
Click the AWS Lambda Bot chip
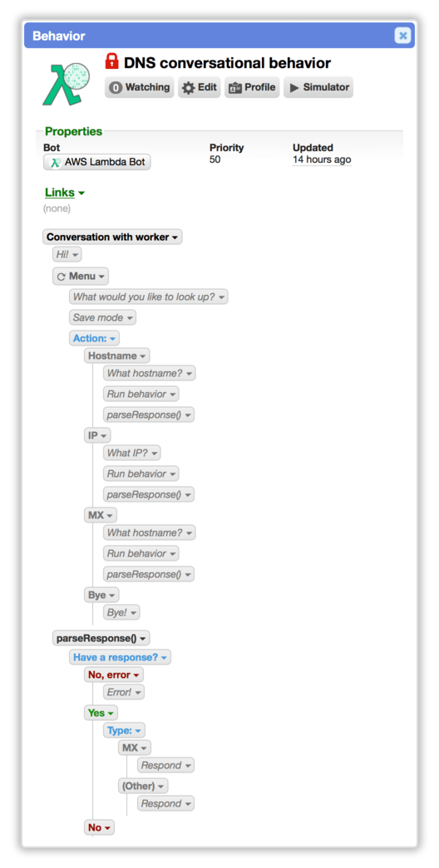(97, 163)
